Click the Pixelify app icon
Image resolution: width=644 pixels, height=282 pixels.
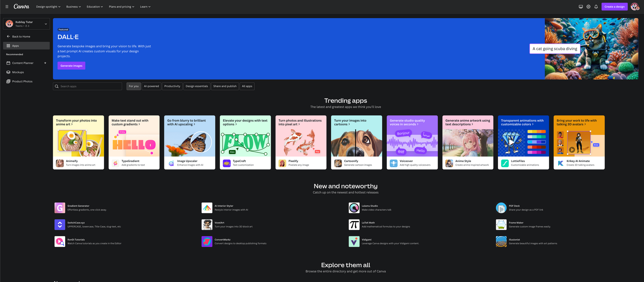(x=282, y=163)
